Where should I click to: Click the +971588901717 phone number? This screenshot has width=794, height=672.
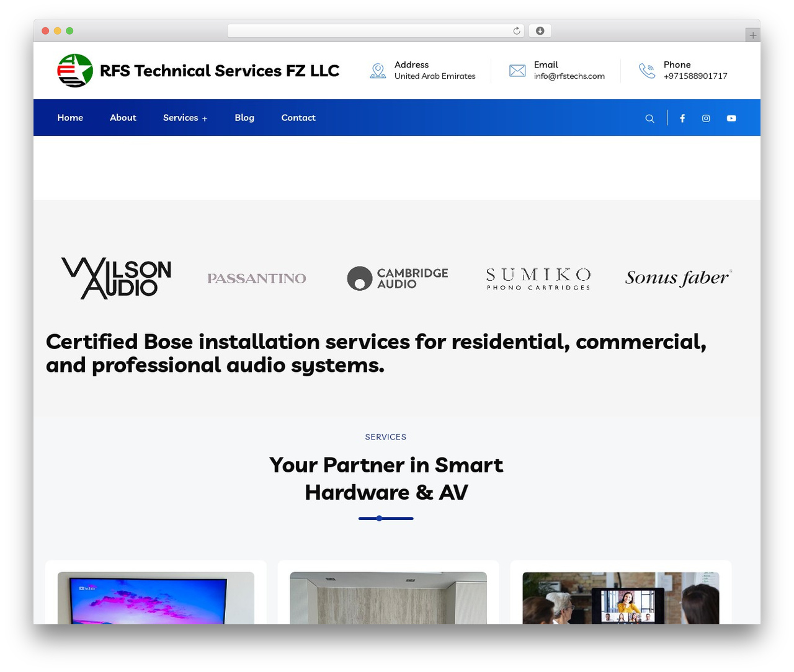point(695,76)
